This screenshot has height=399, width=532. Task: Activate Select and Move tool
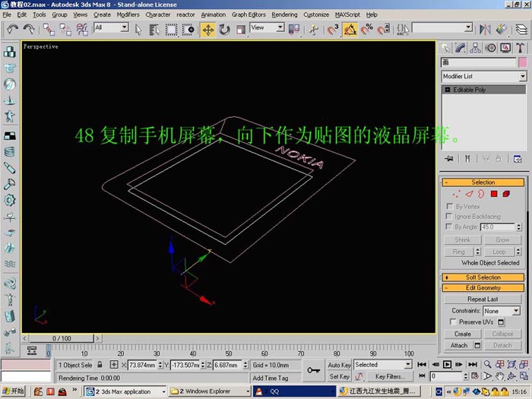click(x=207, y=30)
